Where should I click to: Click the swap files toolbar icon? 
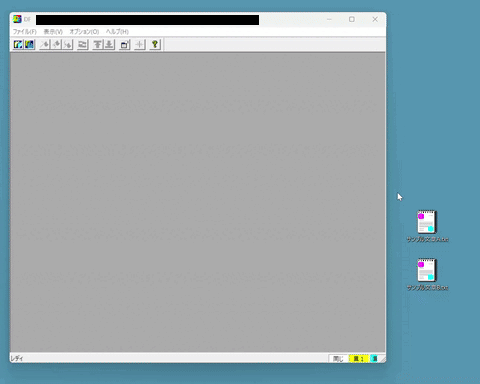(x=82, y=44)
